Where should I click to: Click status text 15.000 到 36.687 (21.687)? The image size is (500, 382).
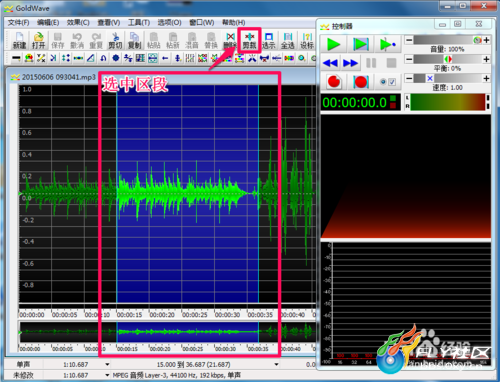click(193, 364)
